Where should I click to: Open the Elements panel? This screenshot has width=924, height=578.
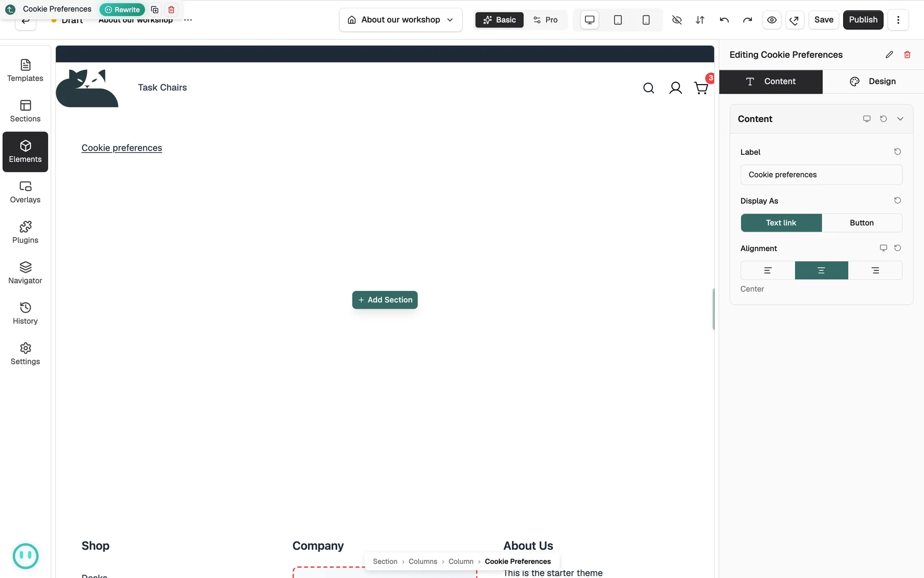tap(25, 152)
